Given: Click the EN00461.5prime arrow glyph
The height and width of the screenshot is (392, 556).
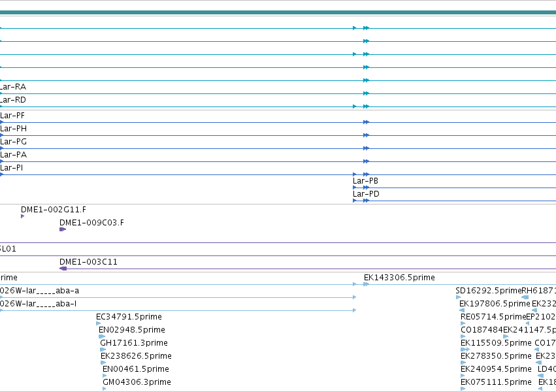Looking at the screenshot, I should coord(105,376).
